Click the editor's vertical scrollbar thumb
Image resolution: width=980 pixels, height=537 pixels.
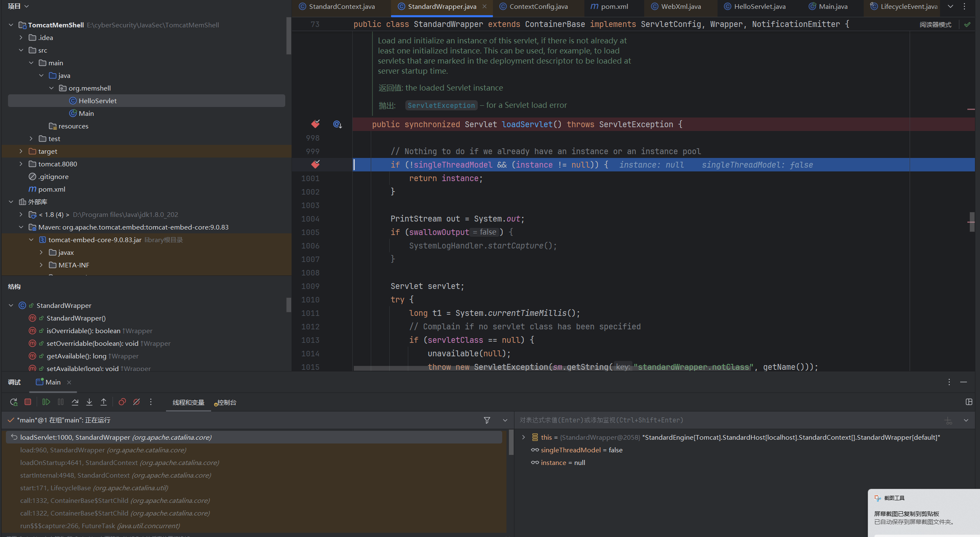click(x=972, y=222)
